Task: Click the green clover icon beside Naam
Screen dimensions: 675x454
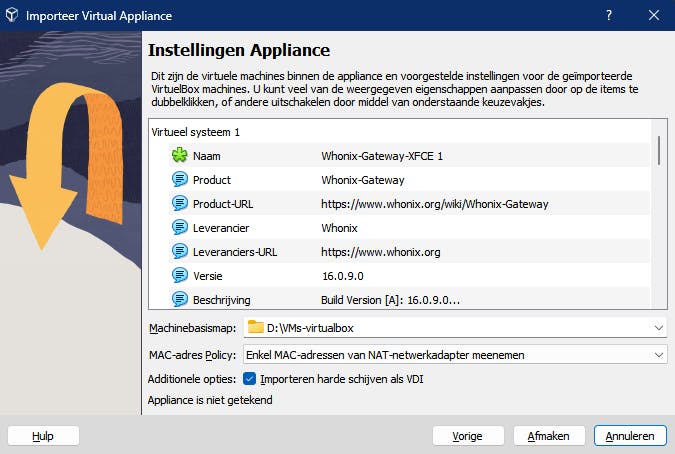Action: (179, 156)
